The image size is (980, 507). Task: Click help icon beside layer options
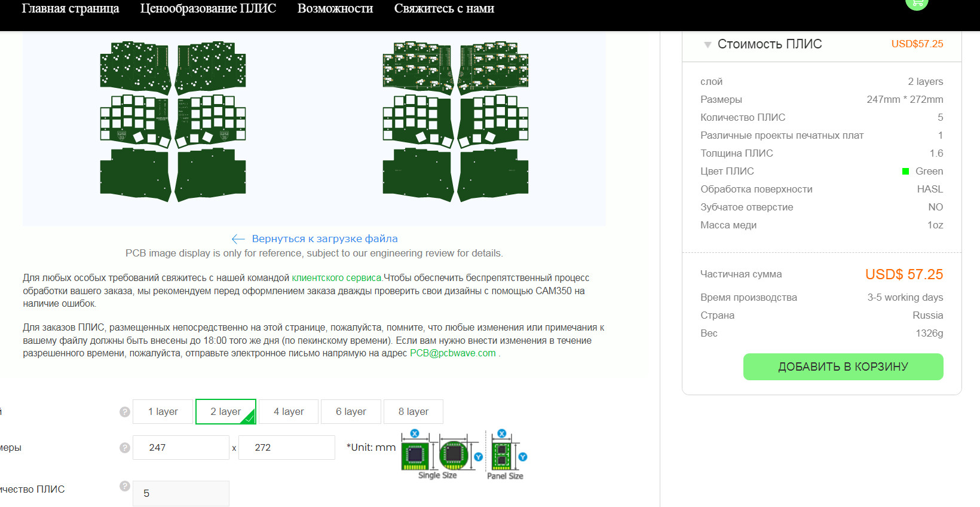[124, 412]
